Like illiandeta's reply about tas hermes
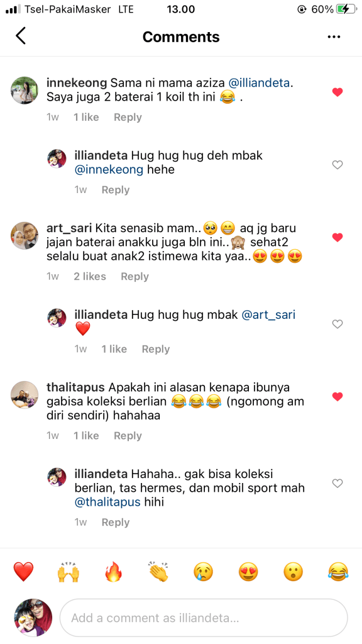 pos(337,484)
